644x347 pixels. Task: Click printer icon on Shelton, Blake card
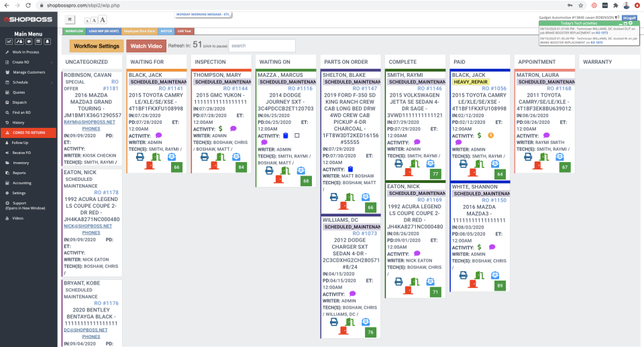click(x=334, y=198)
